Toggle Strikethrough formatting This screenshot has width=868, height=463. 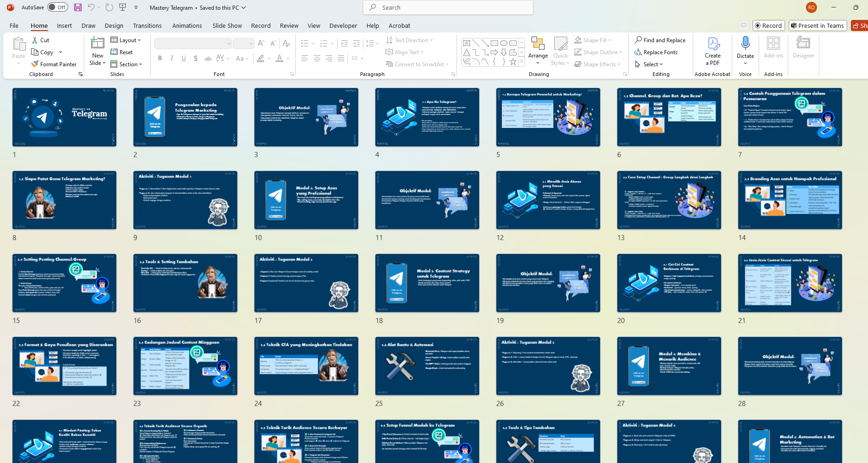(208, 58)
